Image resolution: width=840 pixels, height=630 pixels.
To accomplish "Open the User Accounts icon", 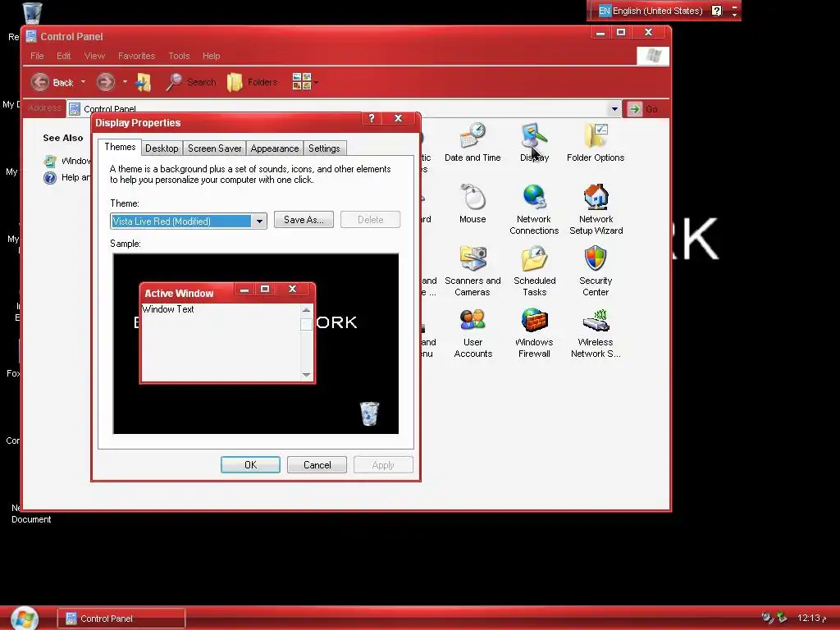I will (x=473, y=333).
